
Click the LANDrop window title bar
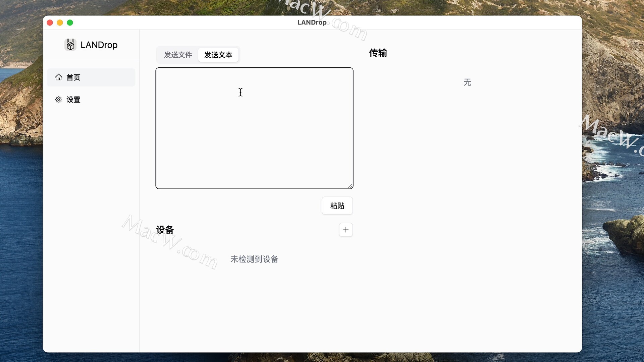click(312, 22)
